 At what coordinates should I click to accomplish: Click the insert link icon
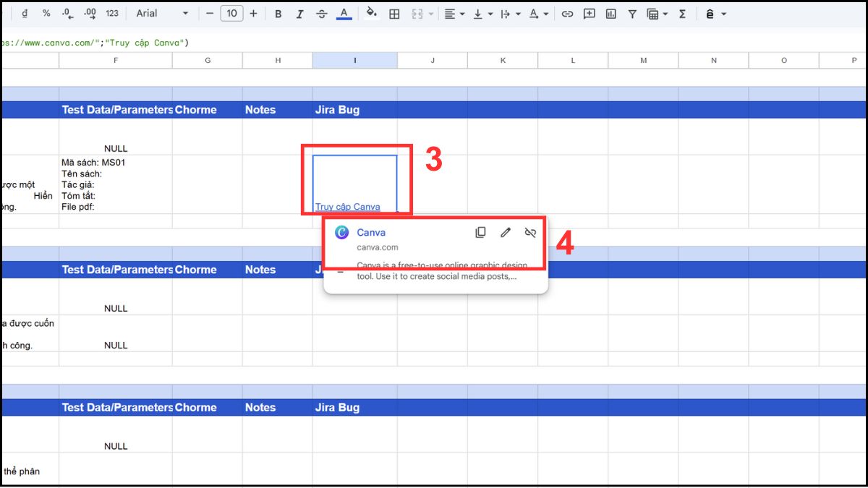coord(567,13)
